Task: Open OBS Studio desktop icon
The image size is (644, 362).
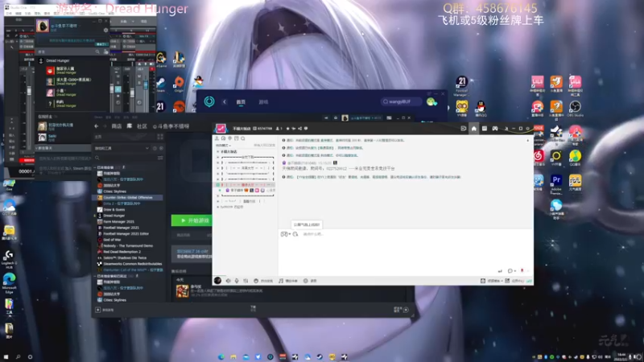Action: point(575,109)
